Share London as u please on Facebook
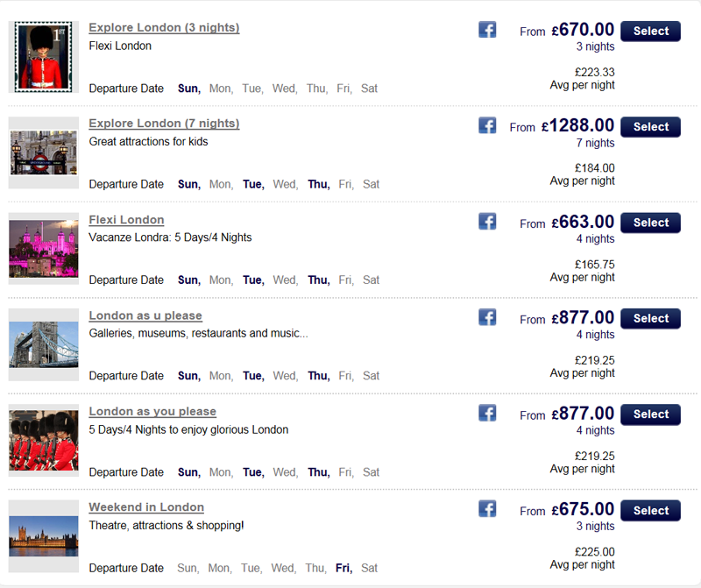This screenshot has width=701, height=588. click(487, 317)
